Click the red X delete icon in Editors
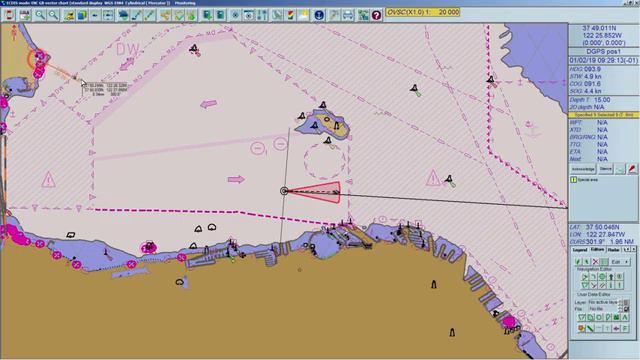Viewport: 640px width, 360px height. click(x=595, y=262)
